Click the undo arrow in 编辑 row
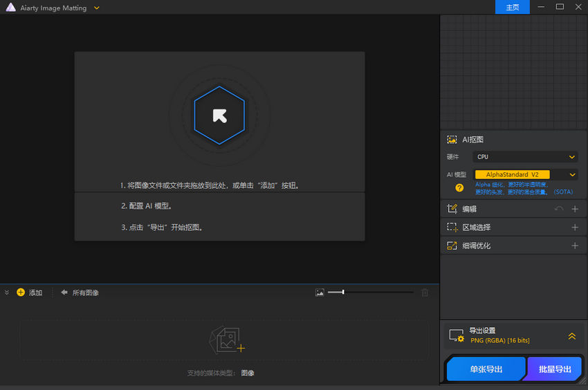This screenshot has width=588, height=390. pyautogui.click(x=559, y=209)
